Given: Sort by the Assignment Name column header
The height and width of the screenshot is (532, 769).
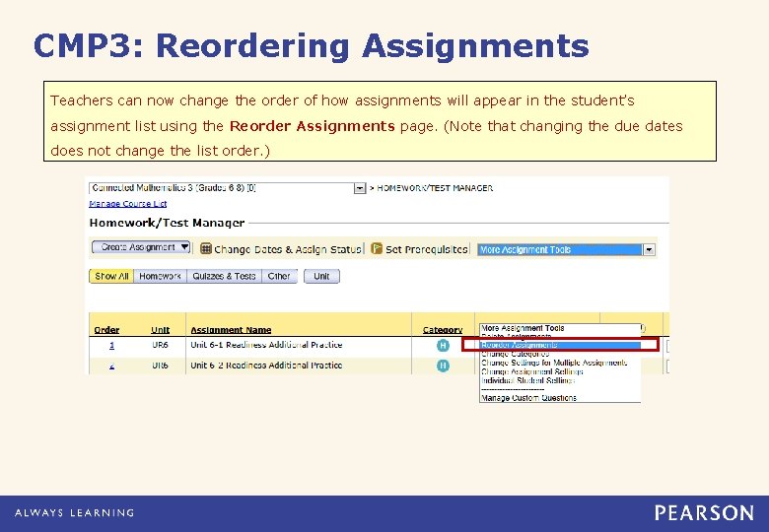Looking at the screenshot, I should (231, 330).
